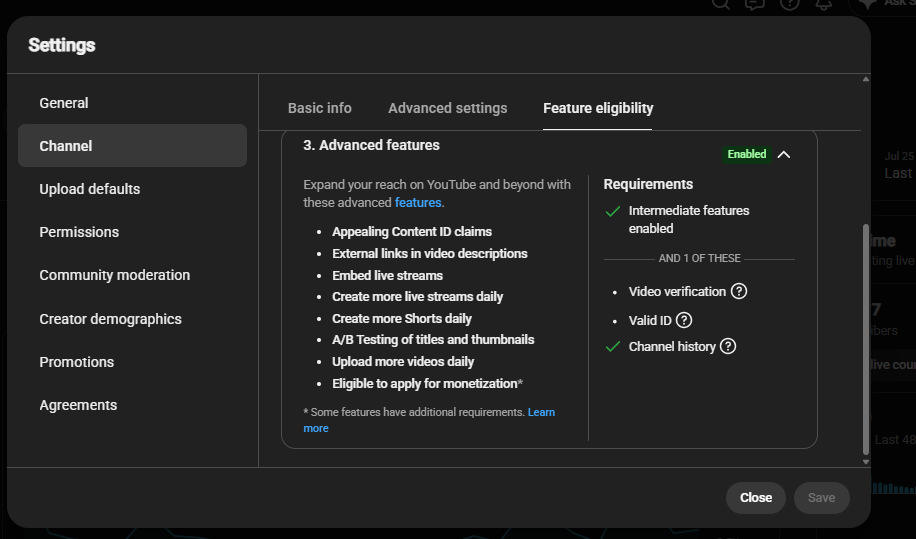Select 'Eligible to apply for monetization' item
916x539 pixels.
[x=427, y=384]
